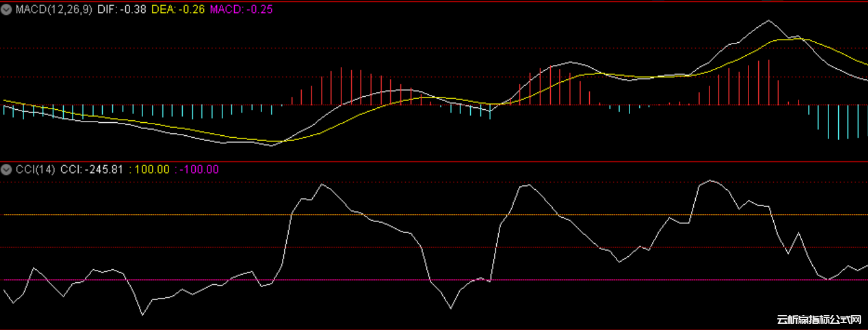Select the yellow 100.00 level label
Screen dimensions: 868x330
pyautogui.click(x=149, y=169)
